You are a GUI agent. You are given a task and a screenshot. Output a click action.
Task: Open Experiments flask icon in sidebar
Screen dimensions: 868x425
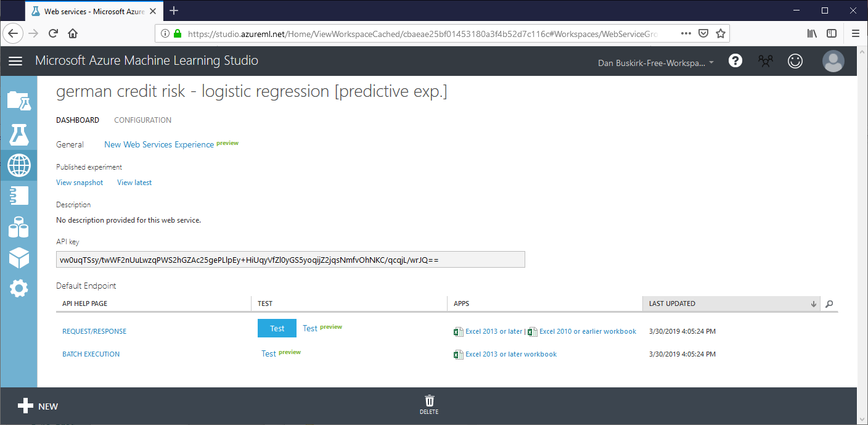[18, 134]
